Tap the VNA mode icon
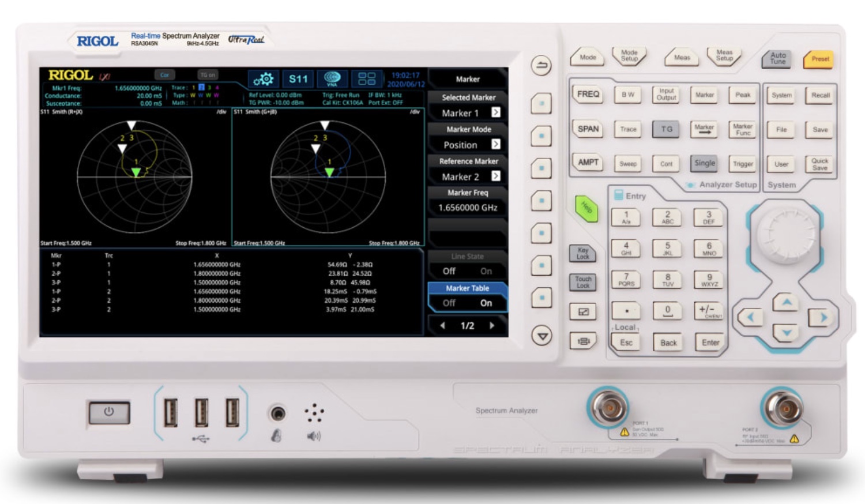 coord(332,78)
